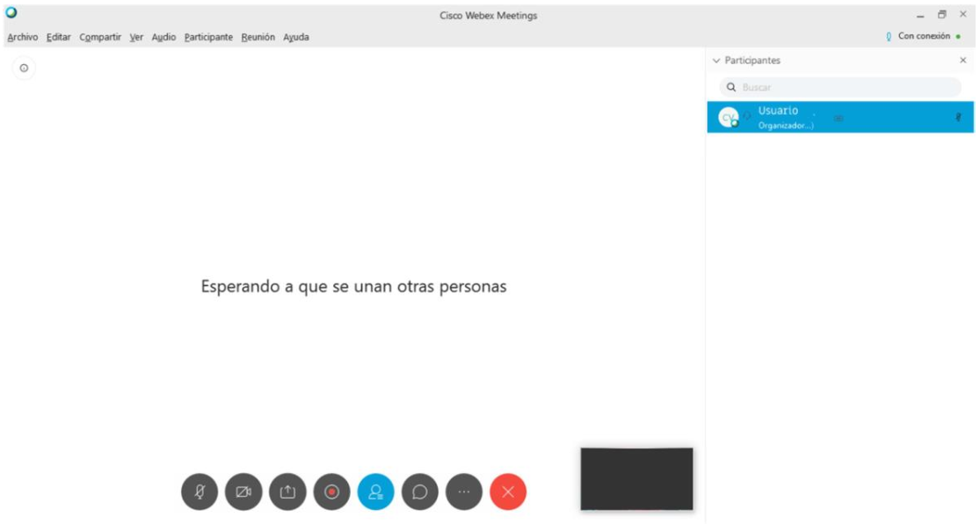
Task: Click the self-view video thumbnail
Action: click(636, 478)
